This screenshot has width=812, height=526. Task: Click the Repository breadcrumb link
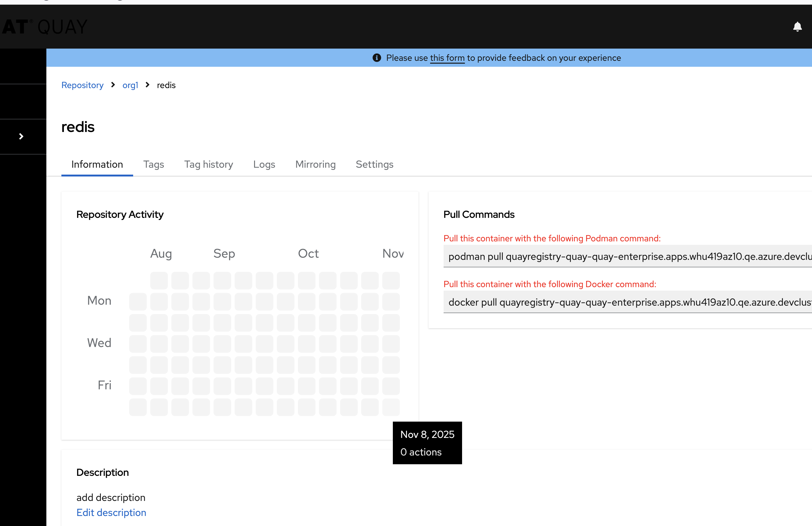point(82,85)
